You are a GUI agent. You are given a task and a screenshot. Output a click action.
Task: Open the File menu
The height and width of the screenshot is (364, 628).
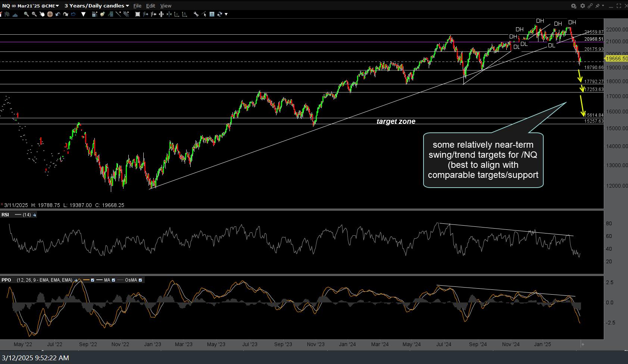pos(137,6)
